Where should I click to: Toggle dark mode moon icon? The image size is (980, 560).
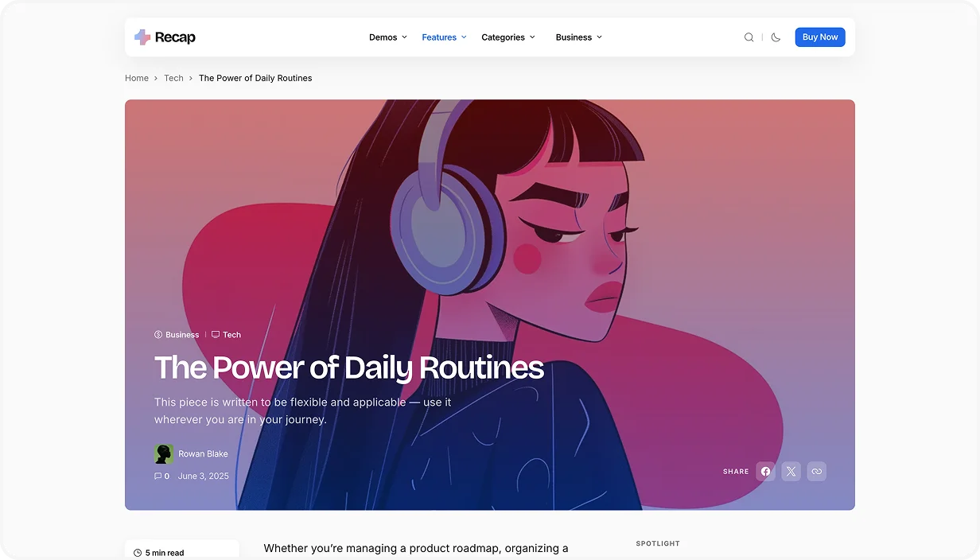(776, 37)
